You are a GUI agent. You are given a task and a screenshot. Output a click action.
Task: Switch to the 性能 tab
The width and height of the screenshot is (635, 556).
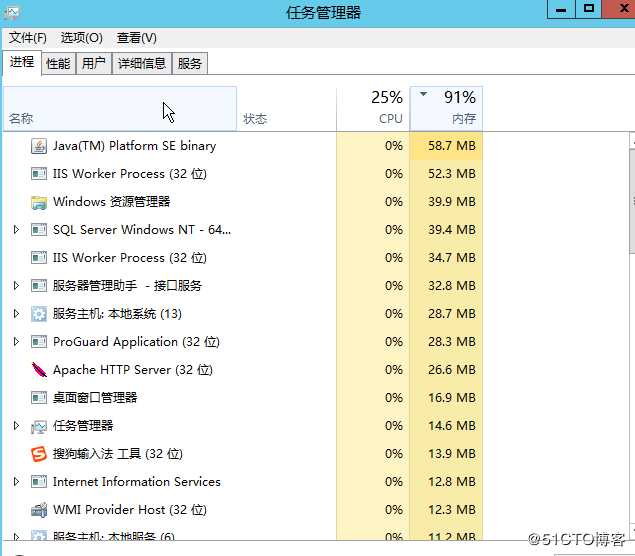pyautogui.click(x=58, y=64)
